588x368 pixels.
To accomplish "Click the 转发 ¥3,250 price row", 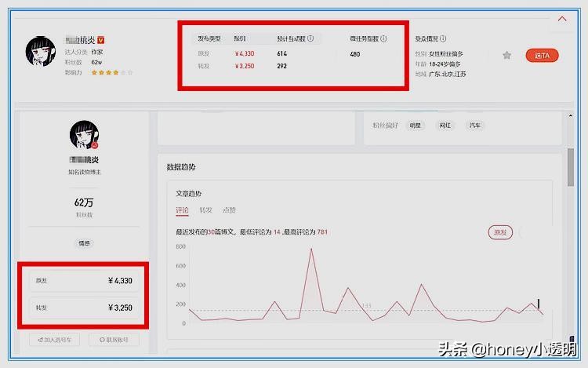I will click(x=84, y=308).
